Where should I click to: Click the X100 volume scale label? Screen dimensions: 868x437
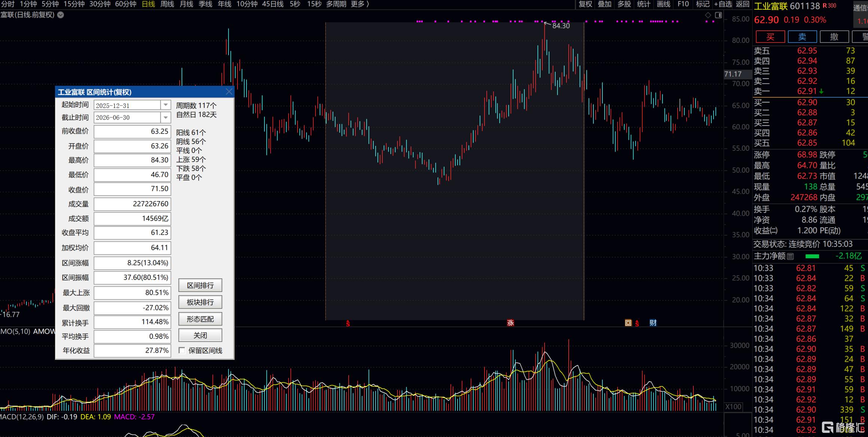(733, 407)
